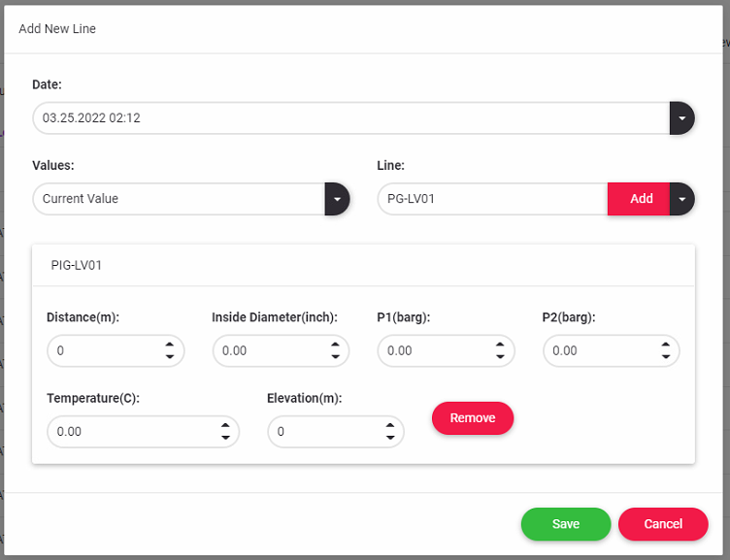
Task: Focus the Temperature(C) input field
Action: 131,432
